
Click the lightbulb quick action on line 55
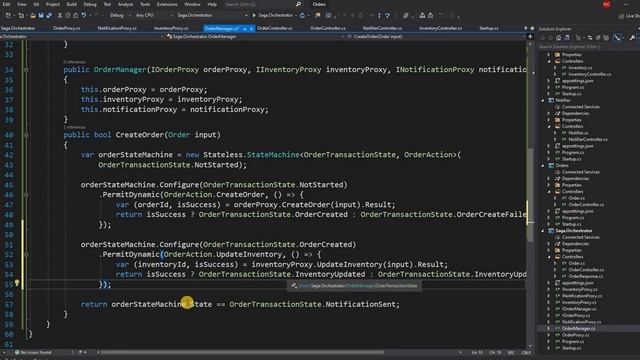17,283
